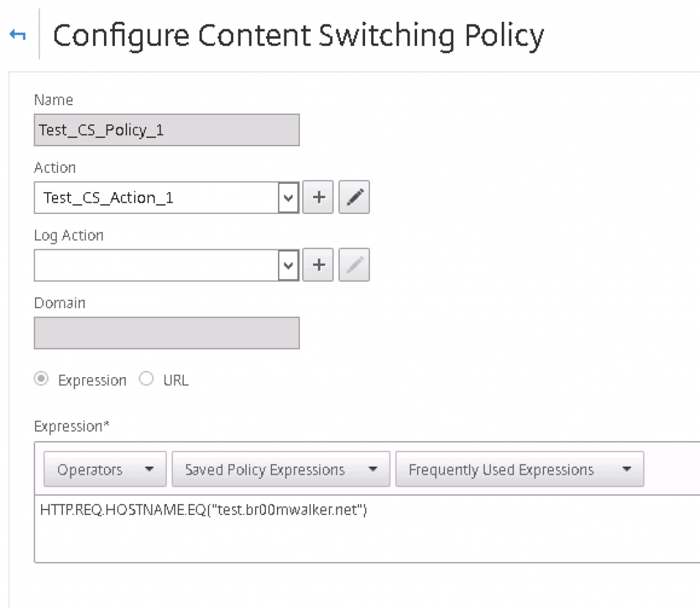700x608 pixels.
Task: Click the Name field Test_CS_Policy_1
Action: 167,130
